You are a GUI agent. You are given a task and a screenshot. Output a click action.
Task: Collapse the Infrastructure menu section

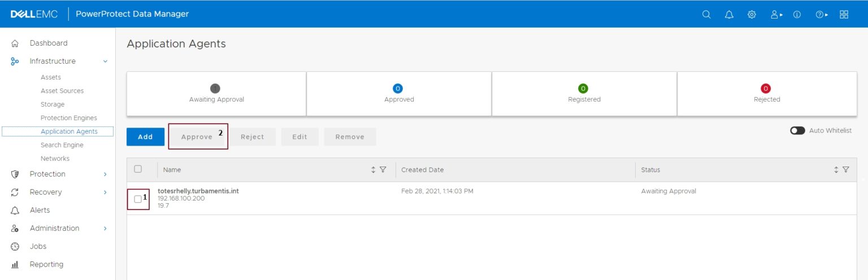105,61
